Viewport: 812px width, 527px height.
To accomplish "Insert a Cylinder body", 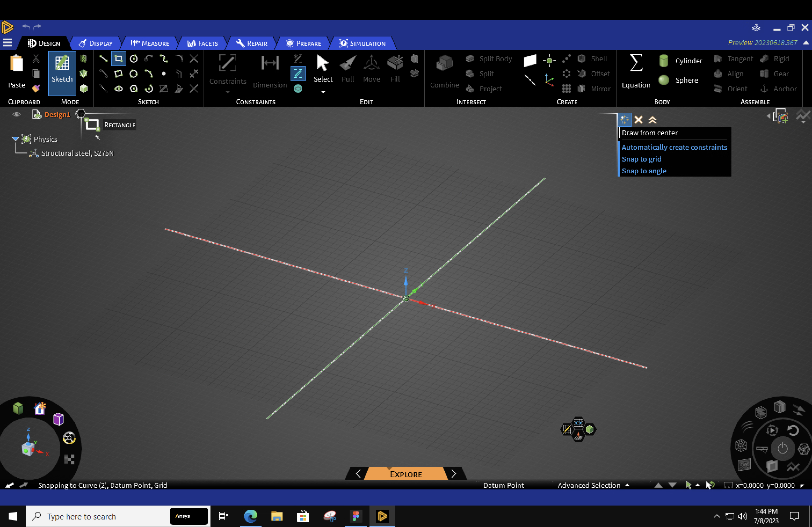I will [680, 61].
